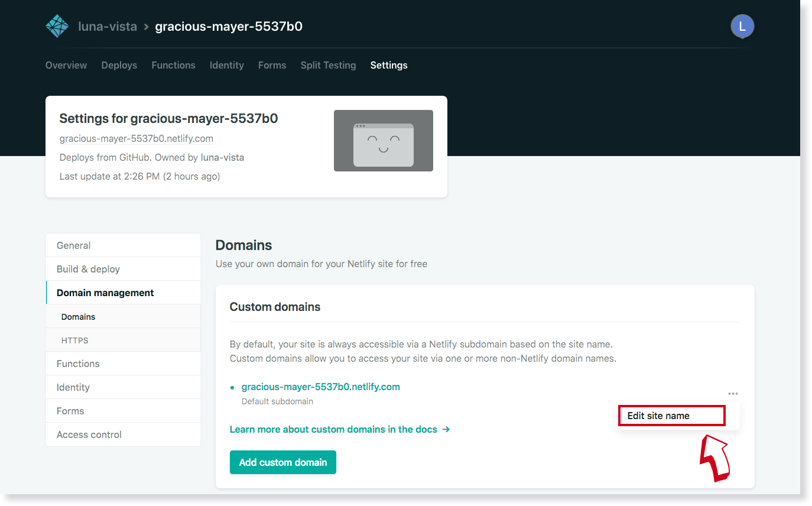Click the site preview thumbnail image
This screenshot has width=812, height=506.
tap(383, 141)
